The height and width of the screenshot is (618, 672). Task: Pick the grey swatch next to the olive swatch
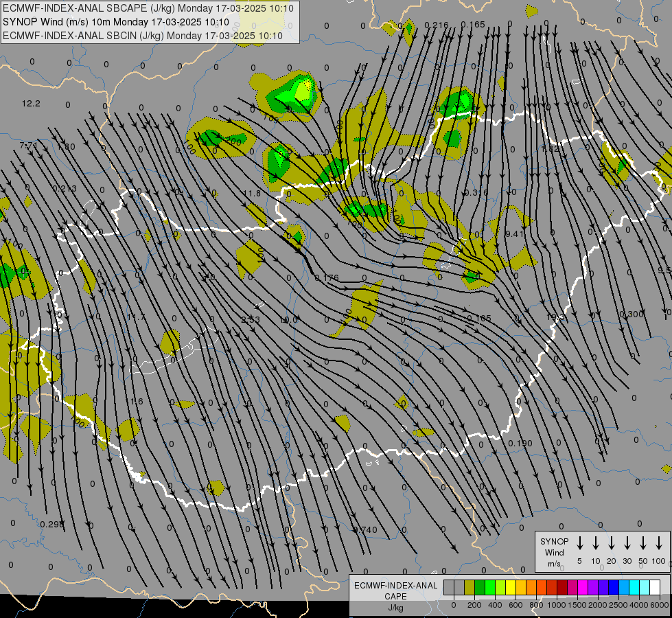[459, 588]
